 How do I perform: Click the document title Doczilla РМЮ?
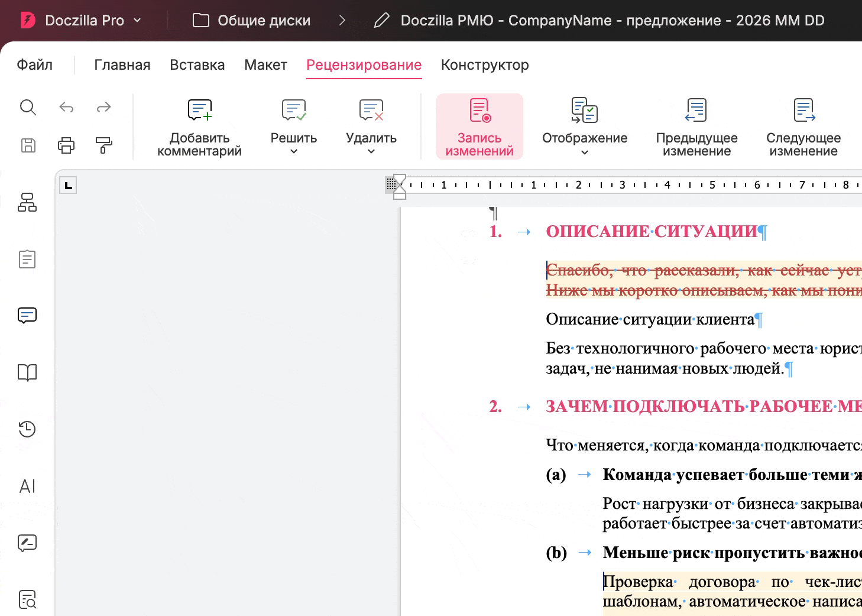click(x=613, y=21)
